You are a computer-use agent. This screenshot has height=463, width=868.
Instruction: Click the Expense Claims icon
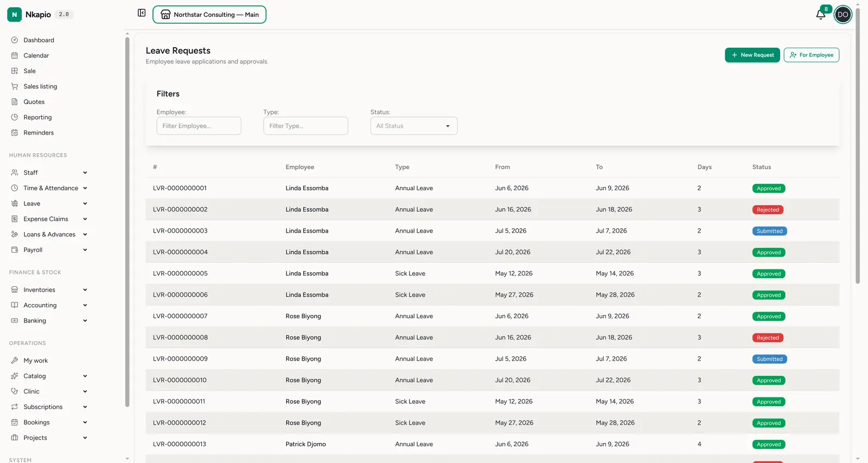pyautogui.click(x=15, y=219)
